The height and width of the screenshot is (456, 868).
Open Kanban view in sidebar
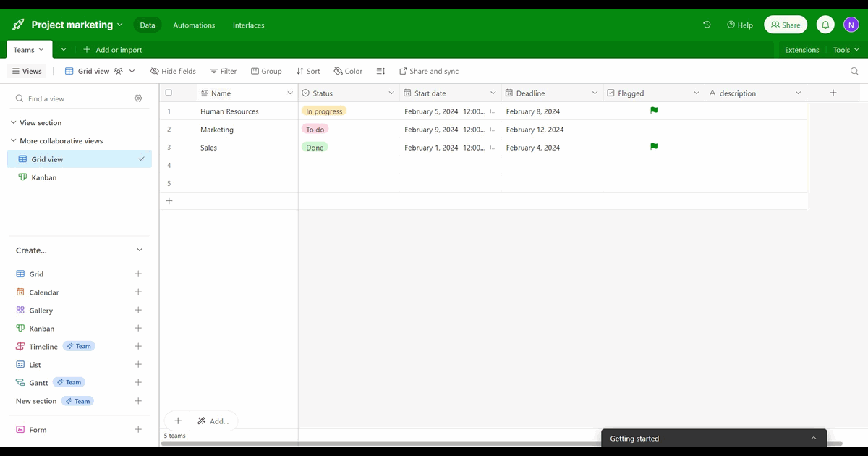click(80, 177)
